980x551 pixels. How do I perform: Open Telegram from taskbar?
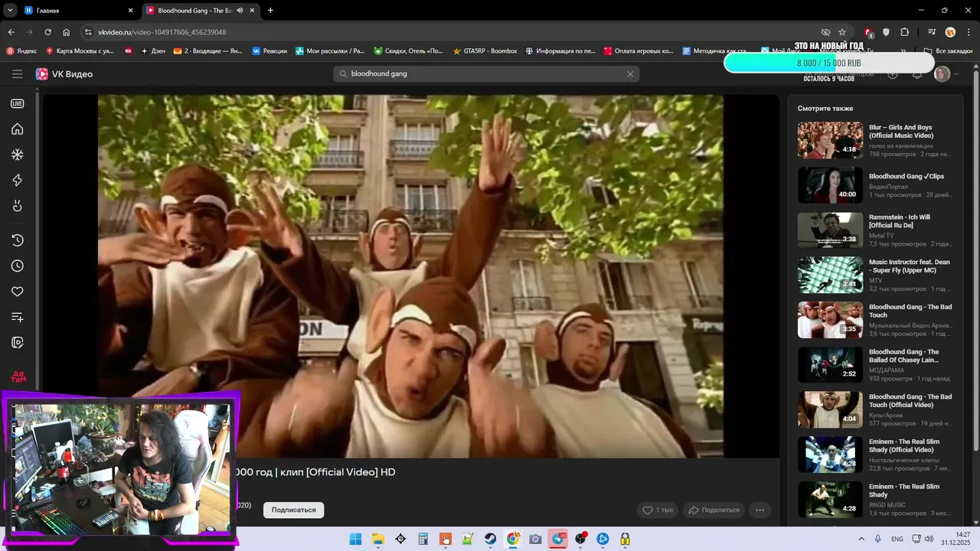tap(557, 539)
